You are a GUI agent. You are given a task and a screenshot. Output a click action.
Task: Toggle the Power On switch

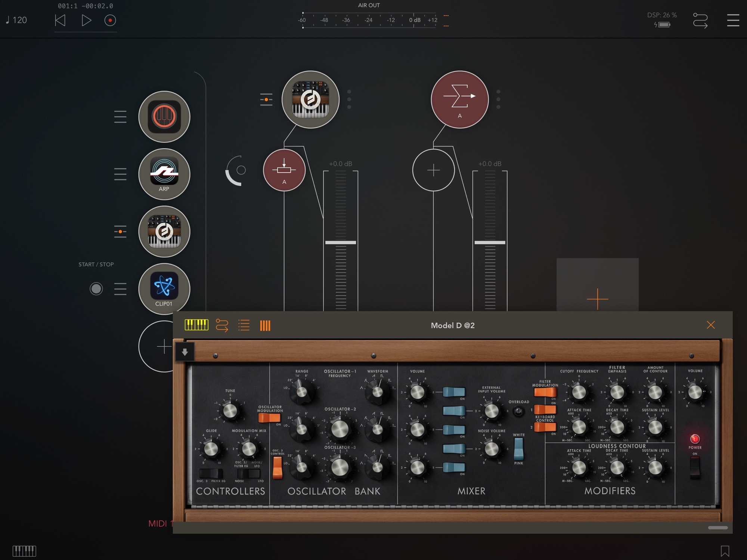tap(695, 467)
